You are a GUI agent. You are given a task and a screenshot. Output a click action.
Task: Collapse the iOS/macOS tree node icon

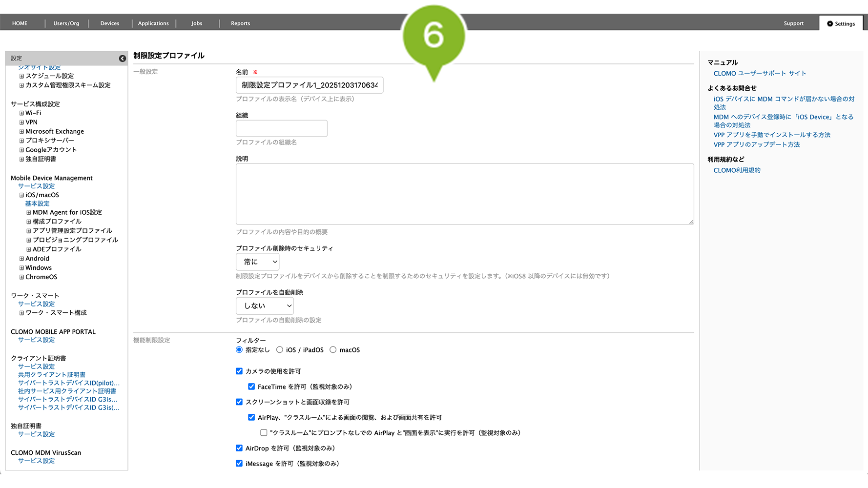(x=21, y=195)
